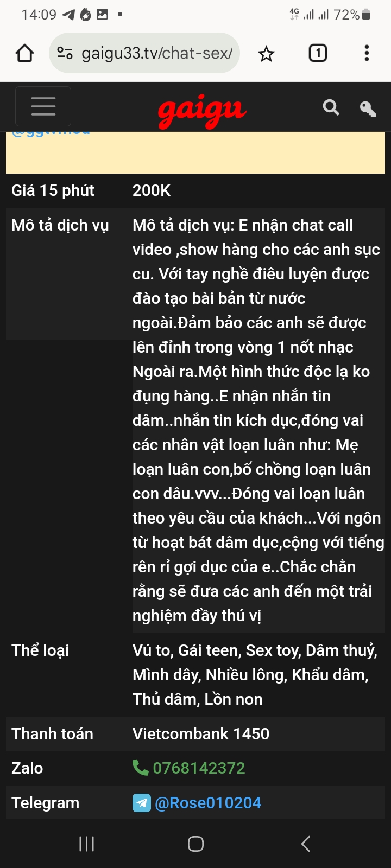Tap Telegram notification icon in status bar
The image size is (391, 868).
pos(68,15)
